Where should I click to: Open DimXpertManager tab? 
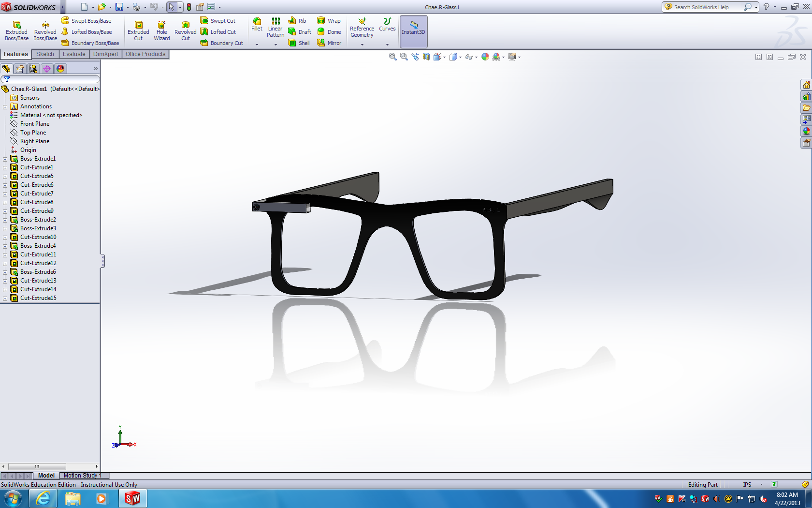tap(47, 69)
